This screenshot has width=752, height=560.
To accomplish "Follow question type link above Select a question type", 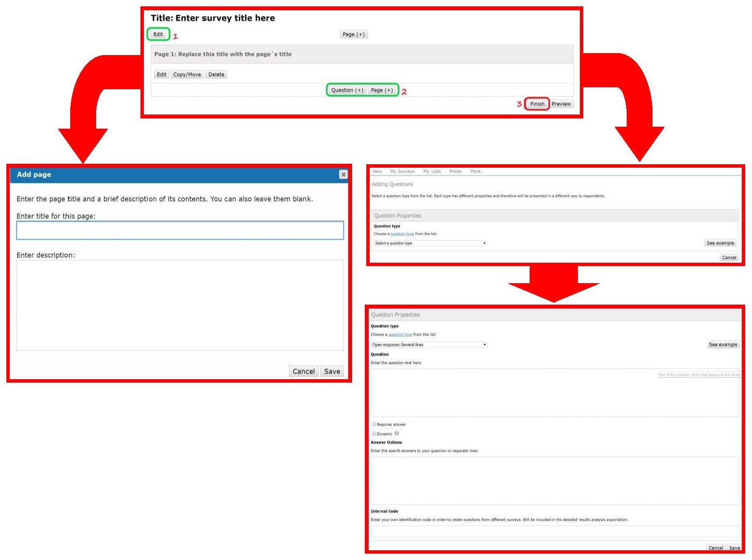I will click(x=402, y=234).
